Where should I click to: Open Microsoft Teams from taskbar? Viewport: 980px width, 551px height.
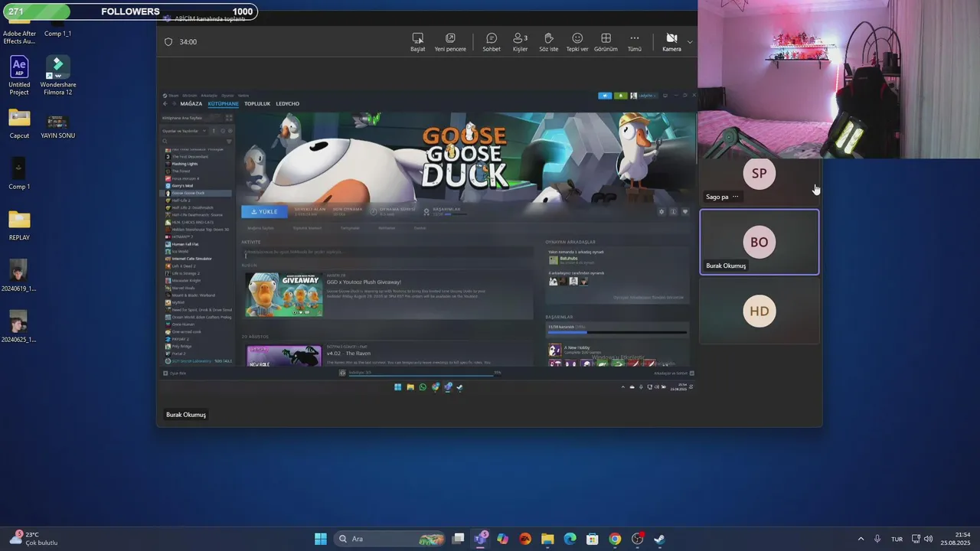tap(481, 539)
